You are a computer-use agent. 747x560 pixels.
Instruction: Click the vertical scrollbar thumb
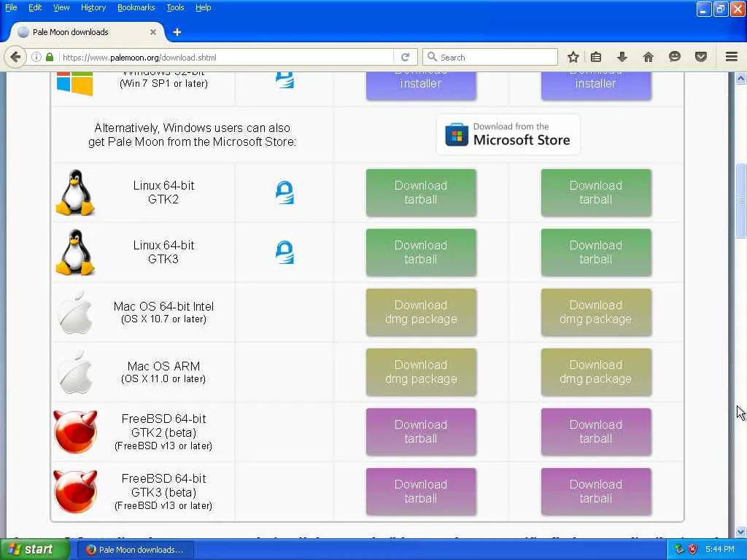click(x=741, y=201)
